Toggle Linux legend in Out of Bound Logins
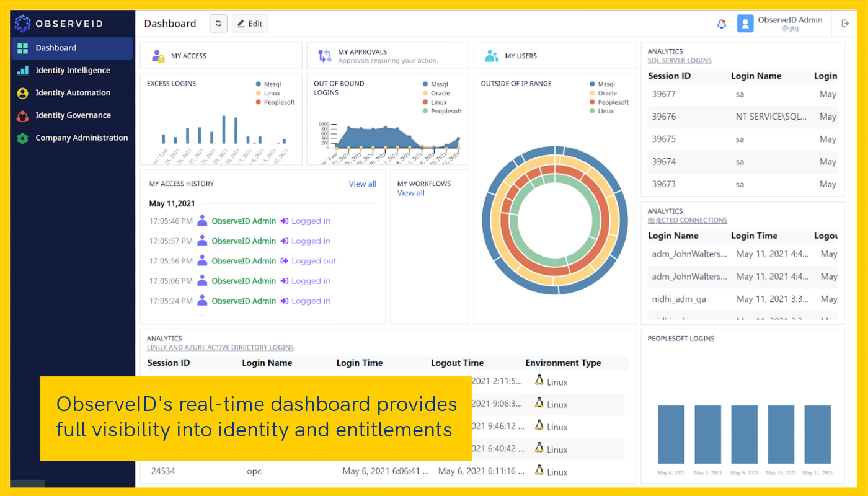 point(435,102)
